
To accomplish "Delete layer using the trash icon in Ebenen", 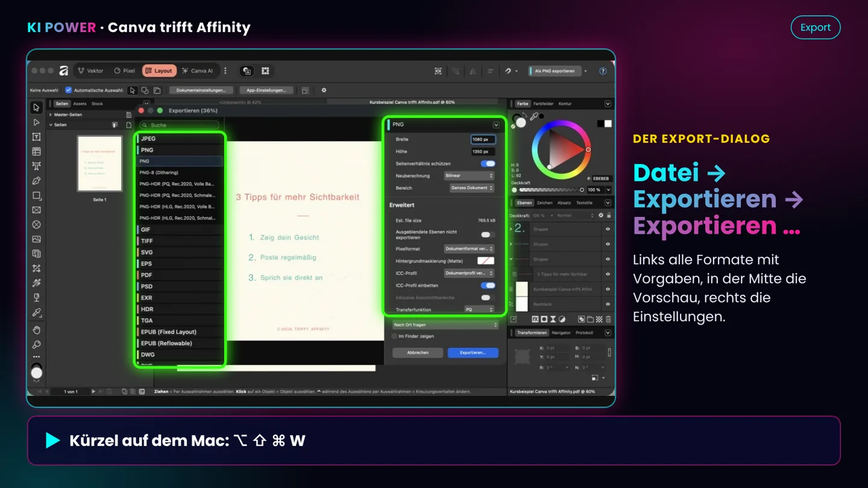I will [608, 319].
